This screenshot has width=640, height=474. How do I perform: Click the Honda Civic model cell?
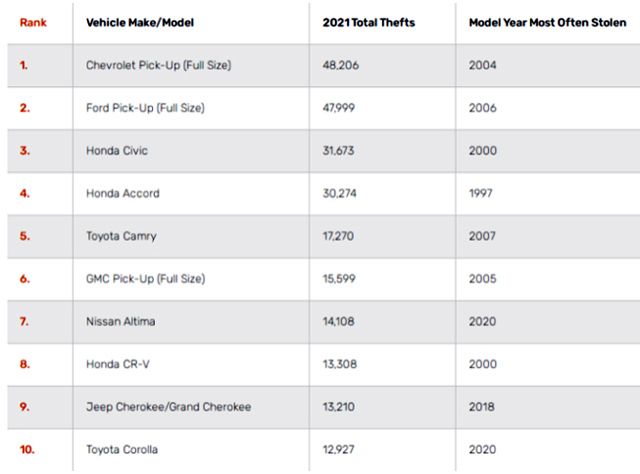(116, 150)
